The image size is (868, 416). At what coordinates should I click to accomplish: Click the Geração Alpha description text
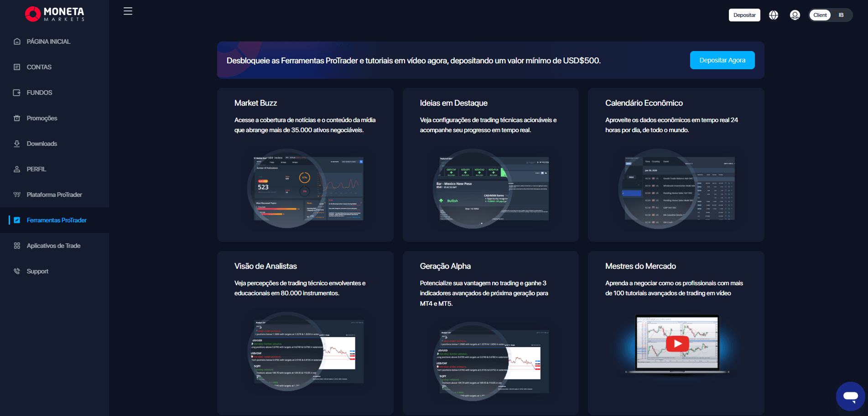[484, 293]
